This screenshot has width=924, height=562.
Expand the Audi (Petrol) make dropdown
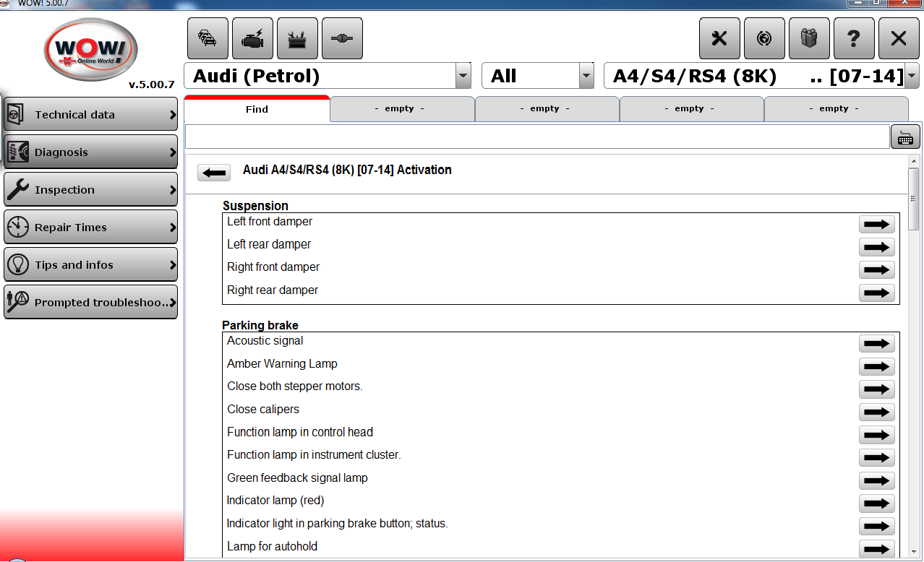pyautogui.click(x=463, y=76)
